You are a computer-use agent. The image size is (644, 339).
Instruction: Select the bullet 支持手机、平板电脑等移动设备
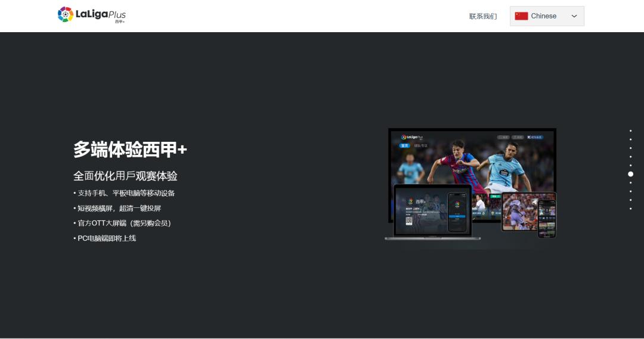(x=125, y=193)
